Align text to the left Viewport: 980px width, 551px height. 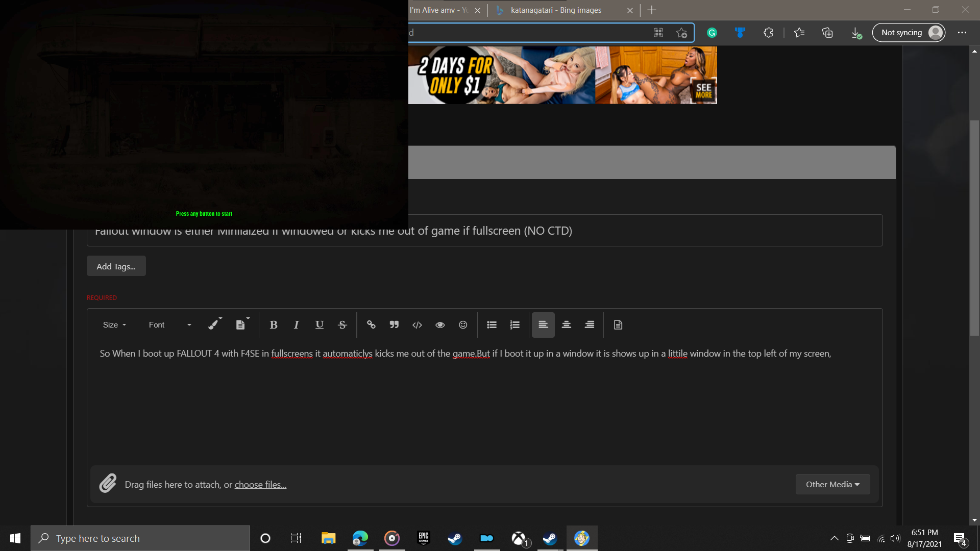pos(543,325)
